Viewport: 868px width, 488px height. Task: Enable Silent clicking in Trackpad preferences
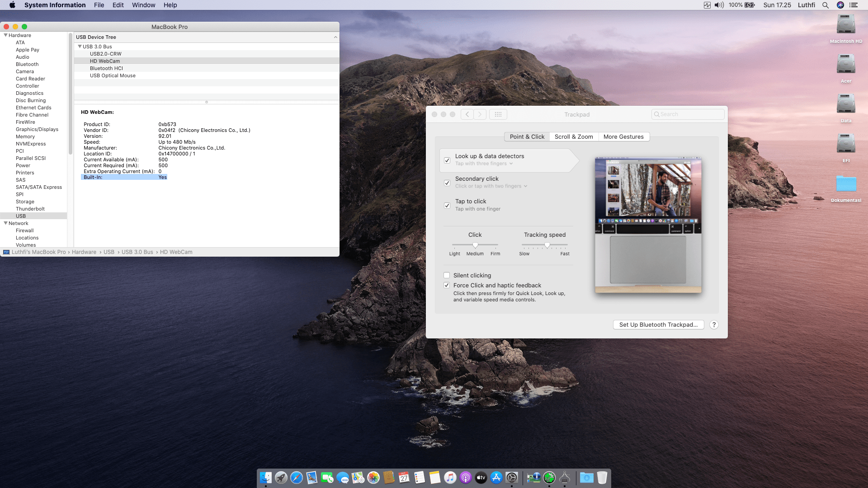(x=447, y=275)
